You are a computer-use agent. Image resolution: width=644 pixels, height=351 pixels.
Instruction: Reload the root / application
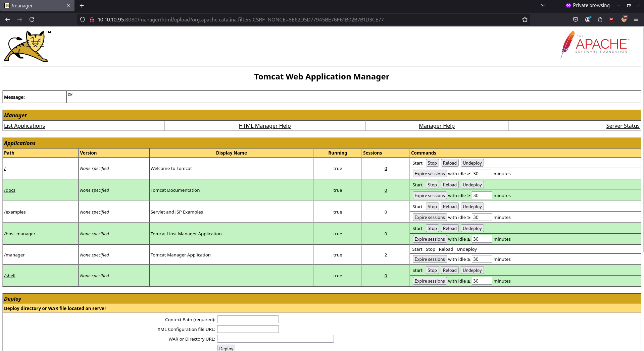tap(450, 163)
